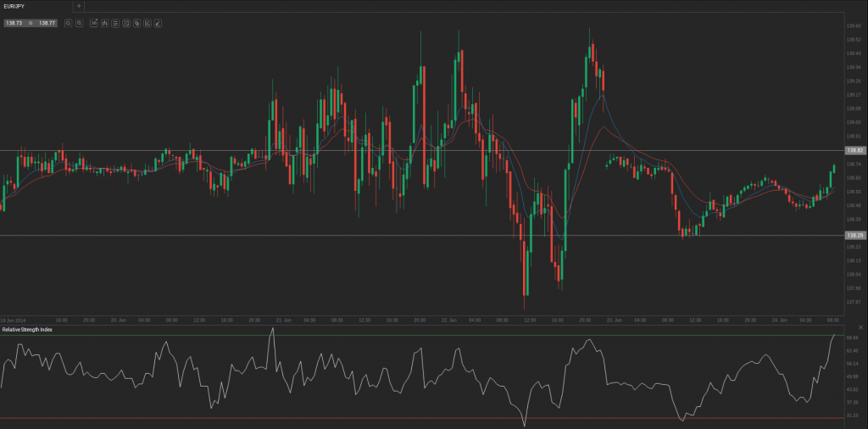The width and height of the screenshot is (868, 429).
Task: Open the indicators list icon with horizontal lines
Action: [114, 23]
